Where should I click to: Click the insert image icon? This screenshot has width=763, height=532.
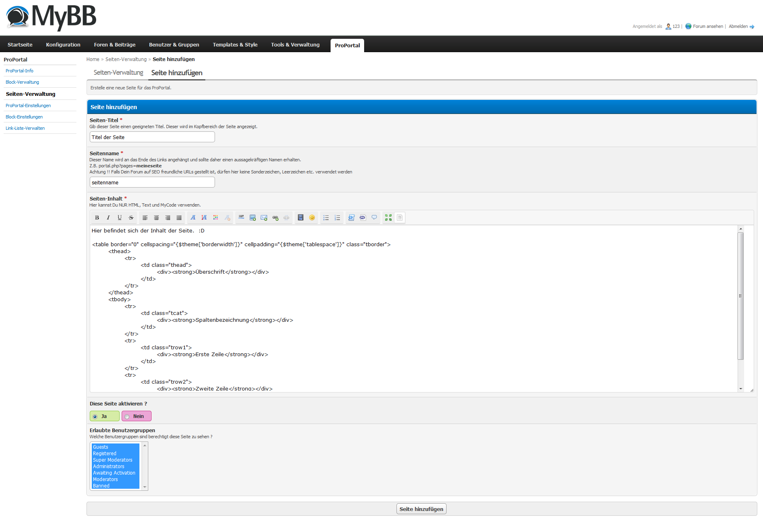click(x=253, y=217)
